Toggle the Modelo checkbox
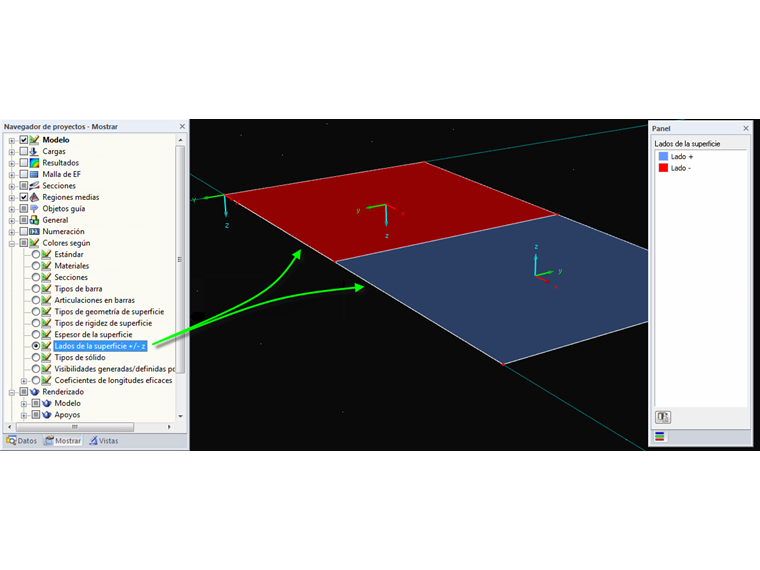 point(24,140)
